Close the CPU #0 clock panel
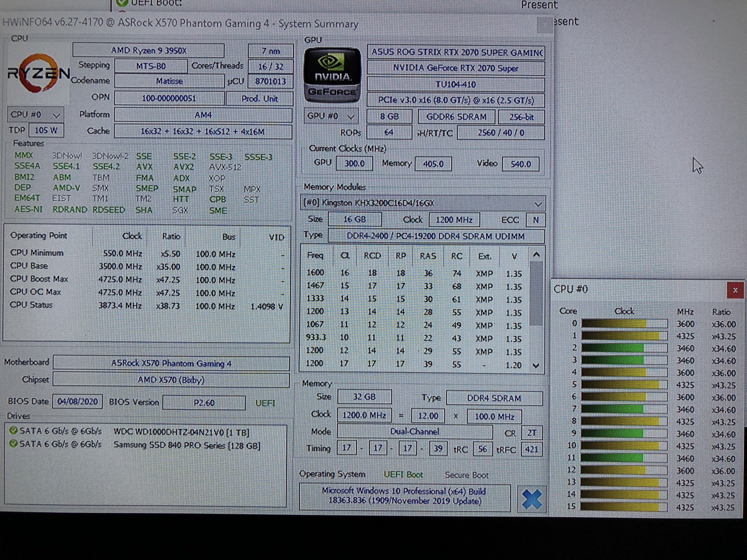This screenshot has height=560, width=747. click(735, 290)
